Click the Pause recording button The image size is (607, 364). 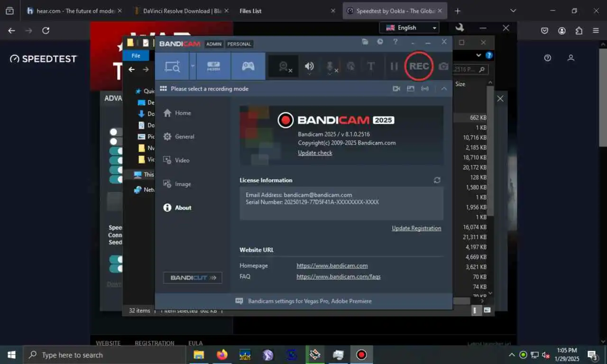(394, 67)
